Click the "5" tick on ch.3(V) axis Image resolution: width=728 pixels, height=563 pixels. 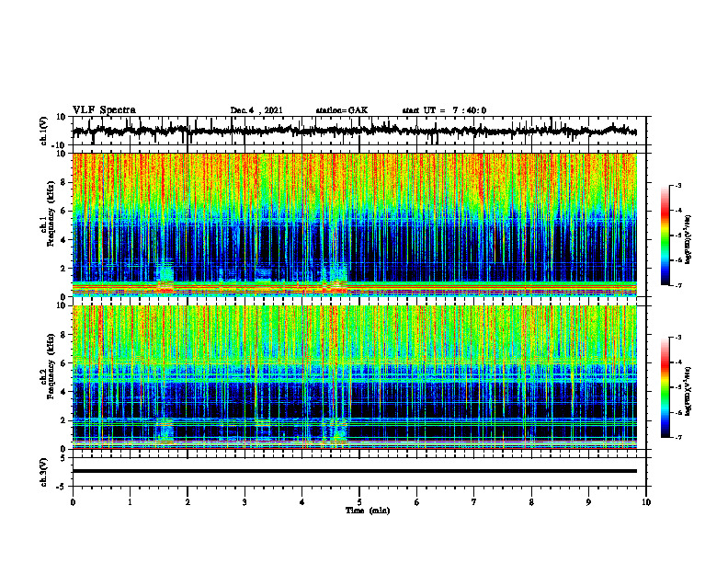click(x=63, y=458)
